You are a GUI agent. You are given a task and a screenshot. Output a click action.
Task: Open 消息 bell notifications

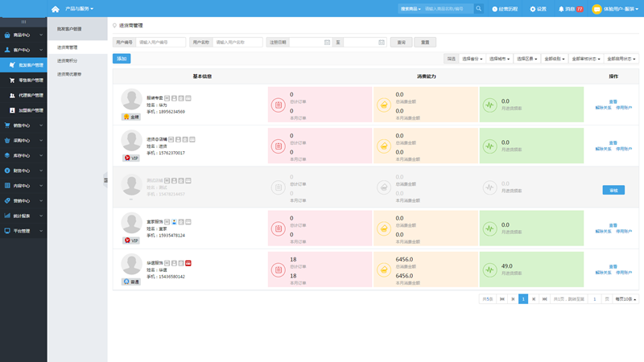571,9
